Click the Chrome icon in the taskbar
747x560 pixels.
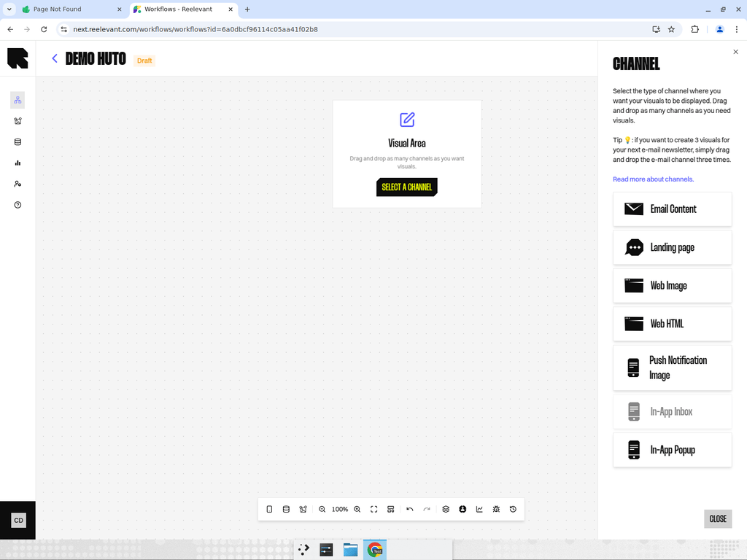click(x=375, y=550)
